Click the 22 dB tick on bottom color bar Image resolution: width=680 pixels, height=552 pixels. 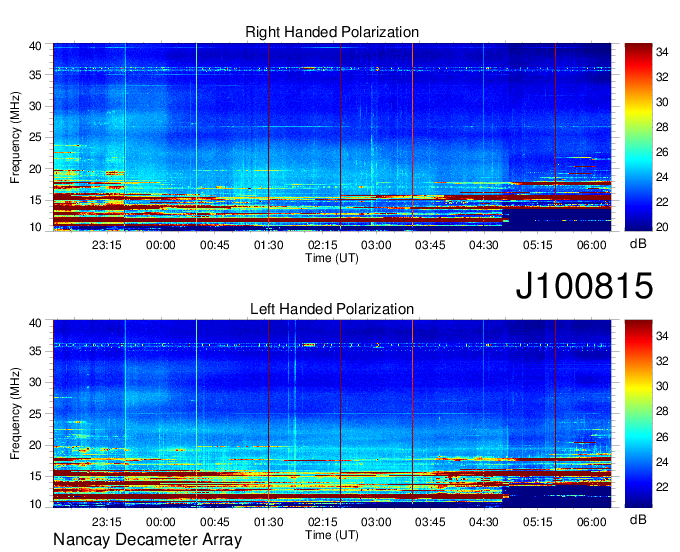pos(662,487)
